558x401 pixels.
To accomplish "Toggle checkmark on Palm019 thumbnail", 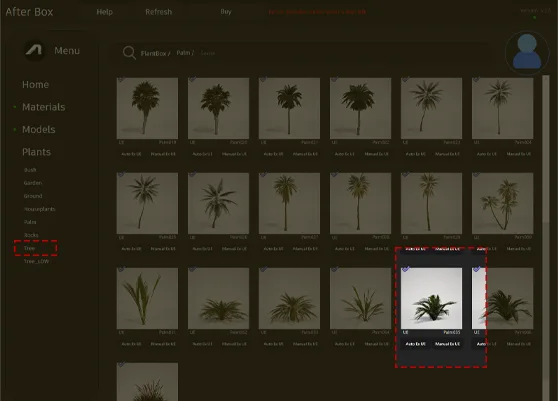I will click(121, 79).
